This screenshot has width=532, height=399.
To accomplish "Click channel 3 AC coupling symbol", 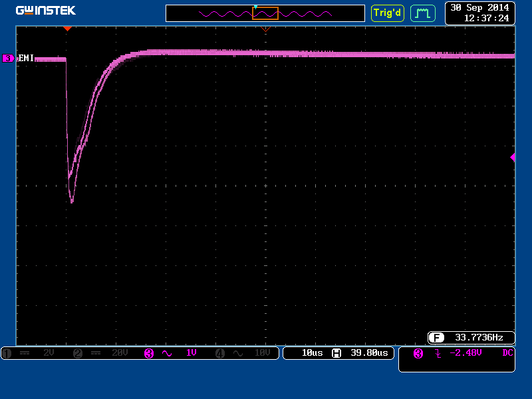I will pyautogui.click(x=167, y=354).
